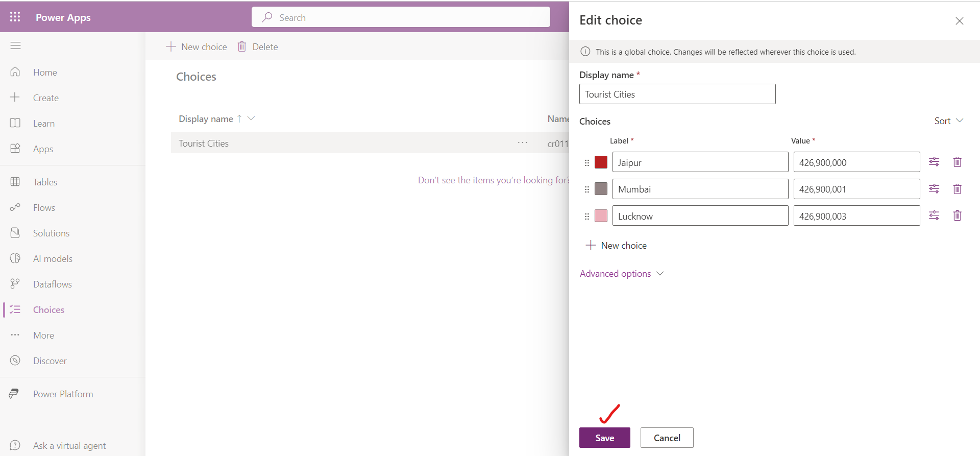Image resolution: width=980 pixels, height=456 pixels.
Task: Open row options ellipsis for Tourist Cities
Action: tap(523, 143)
